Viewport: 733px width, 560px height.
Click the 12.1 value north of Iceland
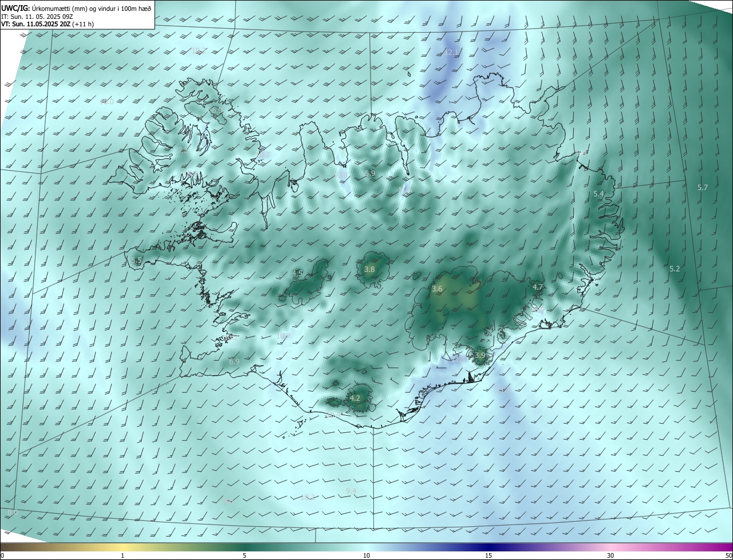point(451,52)
